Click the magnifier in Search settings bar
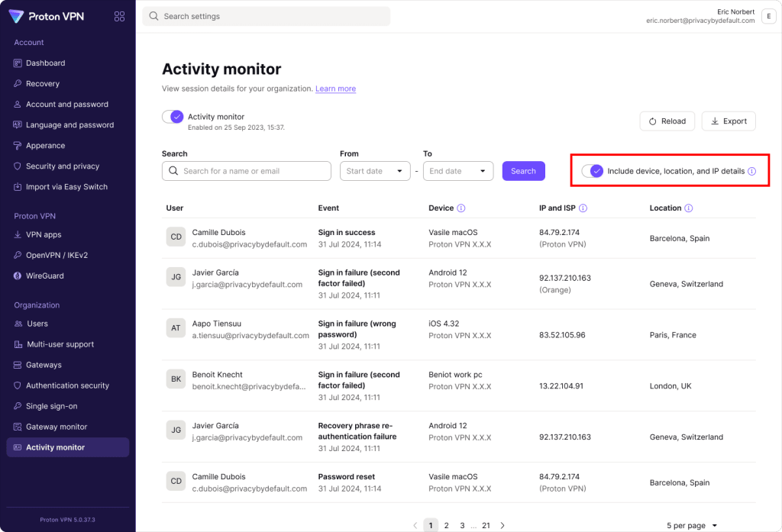782x532 pixels. point(153,16)
